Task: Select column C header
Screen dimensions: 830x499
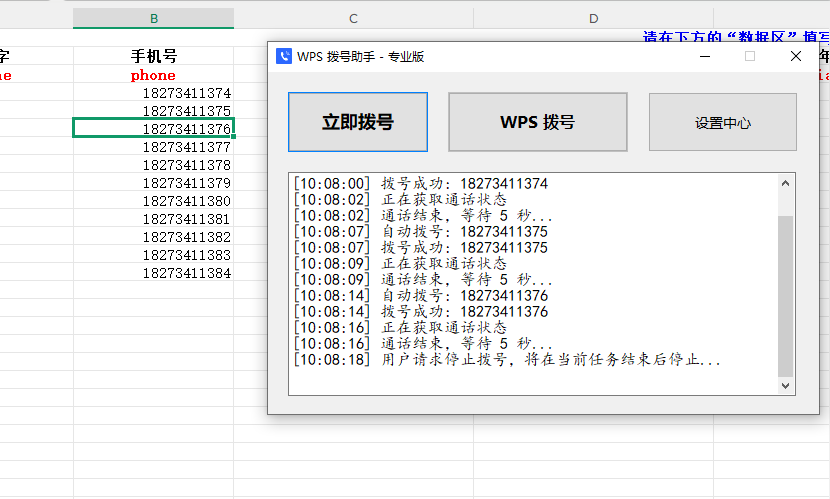Action: click(x=354, y=19)
